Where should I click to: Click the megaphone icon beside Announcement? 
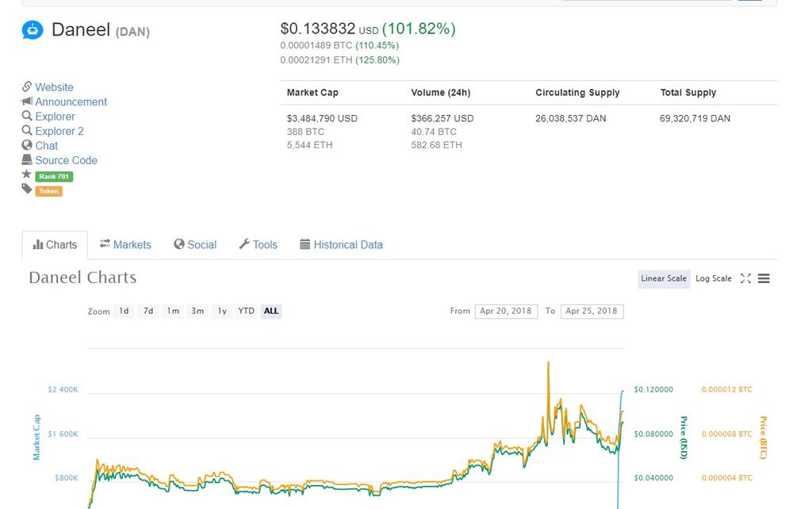[x=27, y=101]
